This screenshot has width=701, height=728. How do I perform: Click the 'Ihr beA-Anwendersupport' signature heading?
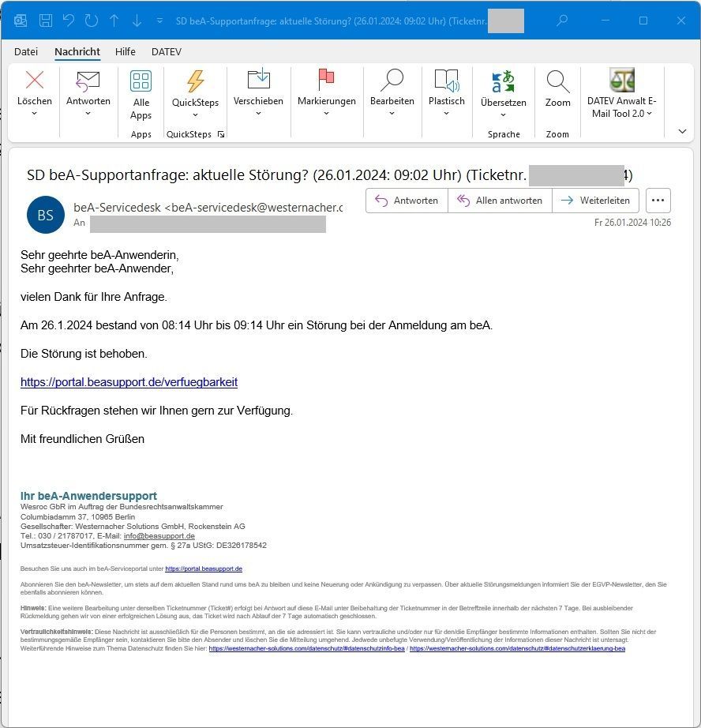click(x=88, y=496)
